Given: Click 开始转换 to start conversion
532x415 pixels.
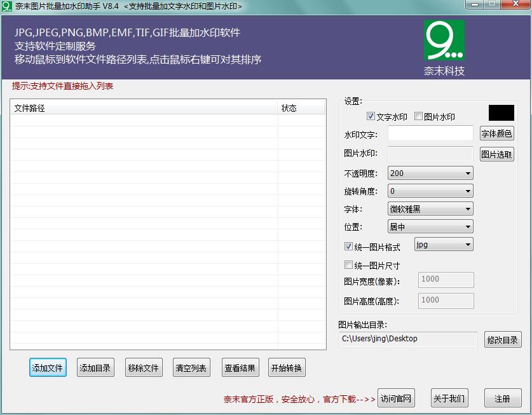Looking at the screenshot, I should (288, 367).
